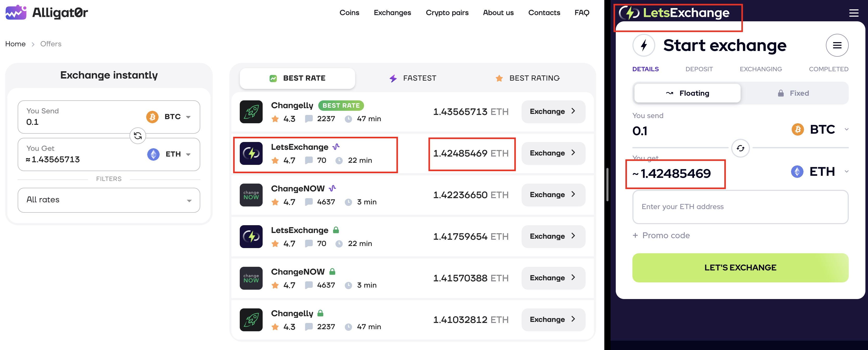Open the About us page
Viewport: 868px width, 350px height.
click(x=498, y=13)
